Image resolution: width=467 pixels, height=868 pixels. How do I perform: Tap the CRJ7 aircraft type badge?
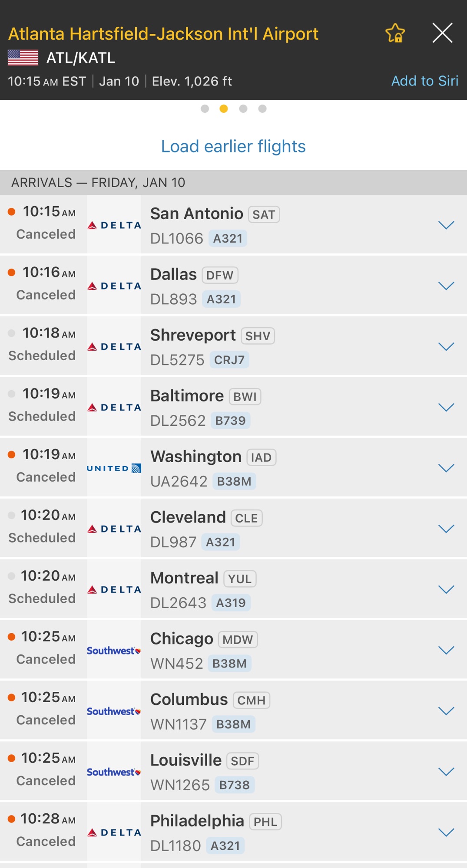click(x=229, y=360)
